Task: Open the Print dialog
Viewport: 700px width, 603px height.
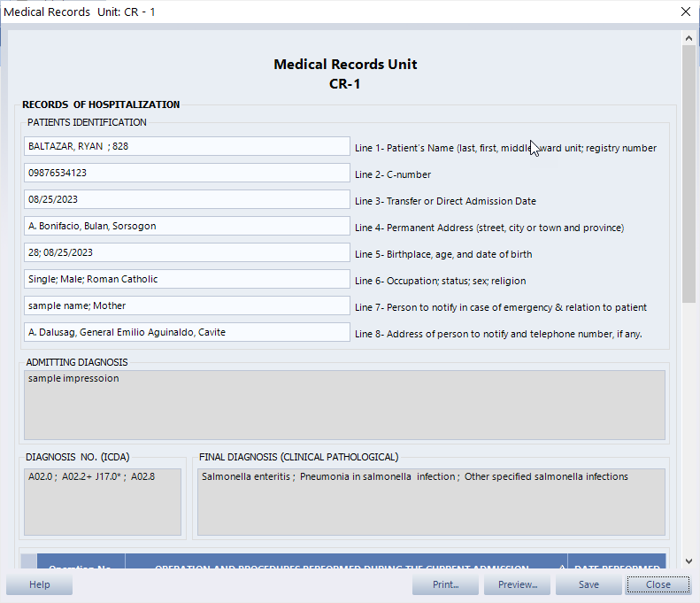Action: 445,584
